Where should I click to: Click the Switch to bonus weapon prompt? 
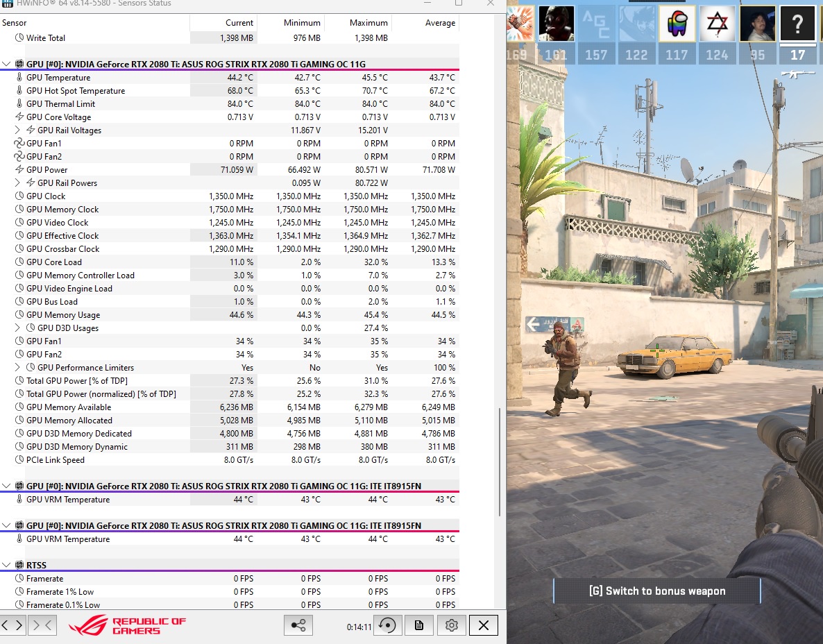pos(657,591)
